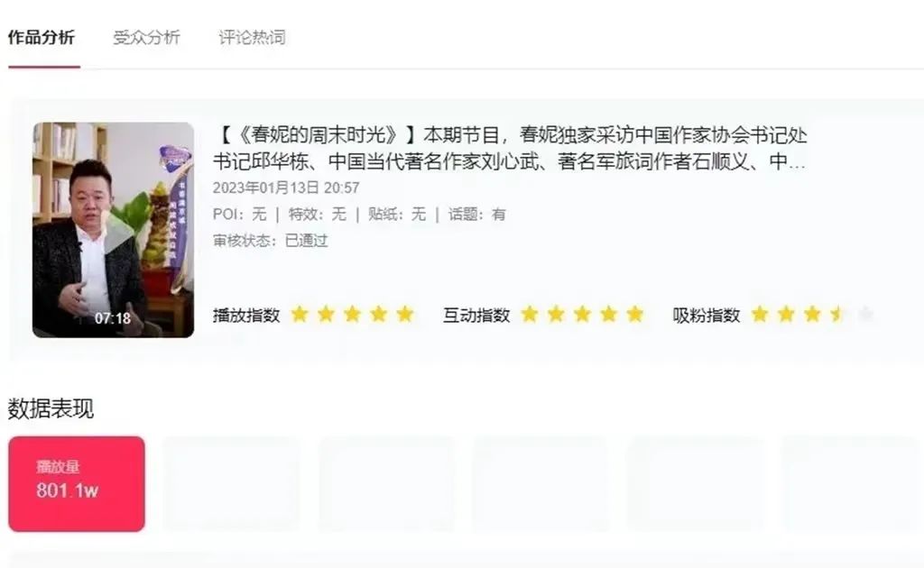Click fifth star of 播放指数 rating

405,315
